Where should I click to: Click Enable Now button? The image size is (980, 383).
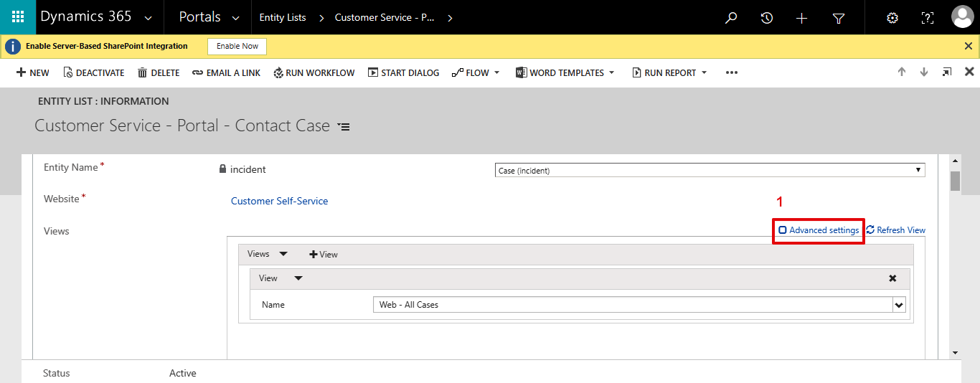pyautogui.click(x=237, y=46)
